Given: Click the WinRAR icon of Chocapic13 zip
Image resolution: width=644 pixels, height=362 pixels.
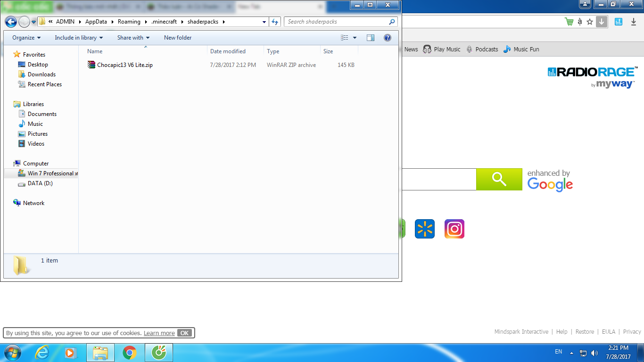Looking at the screenshot, I should (x=91, y=65).
